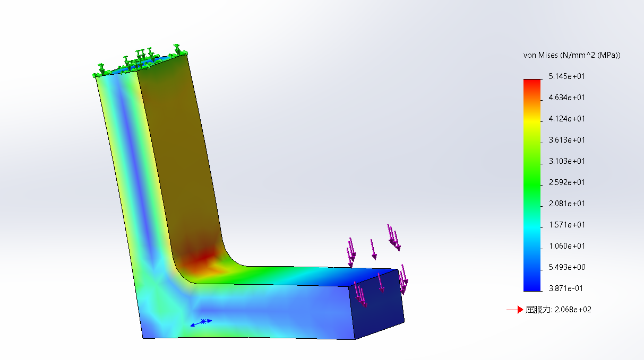Select the minimum legend value 3.871e-01

point(566,288)
